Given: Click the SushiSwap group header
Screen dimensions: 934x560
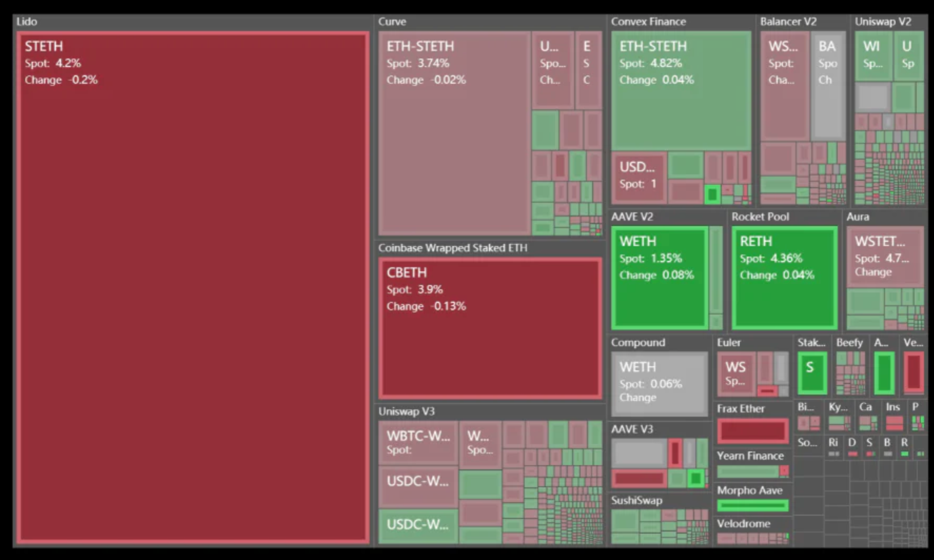Looking at the screenshot, I should pos(637,501).
